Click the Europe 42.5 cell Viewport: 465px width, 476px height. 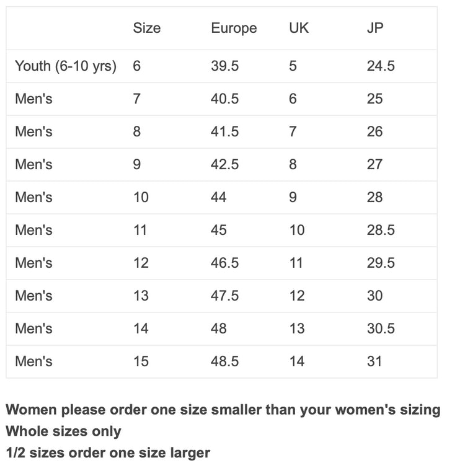click(x=224, y=165)
